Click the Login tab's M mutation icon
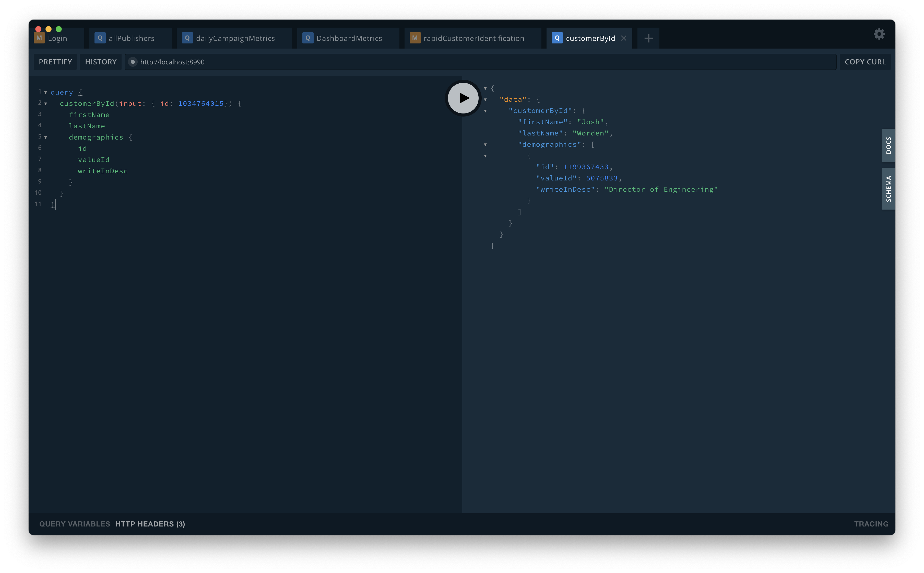This screenshot has width=924, height=573. 39,38
